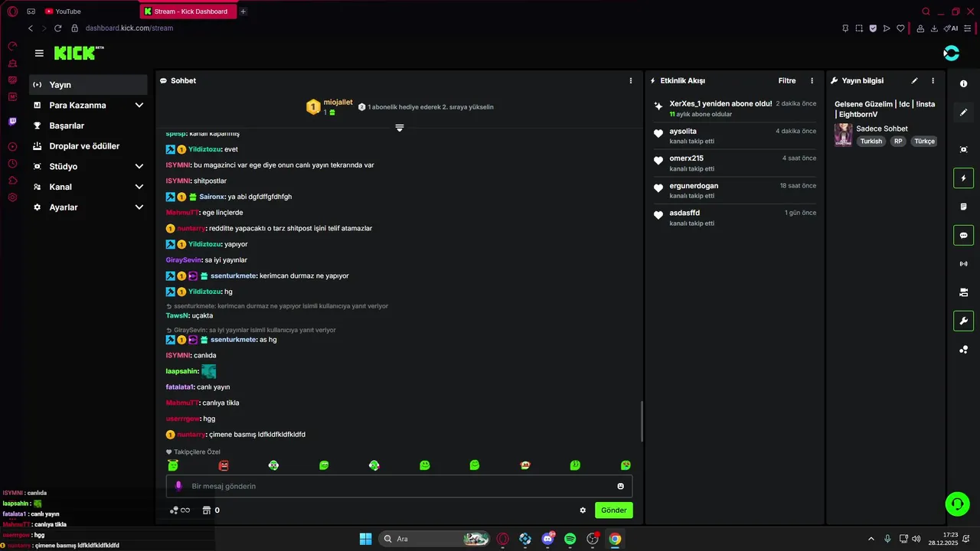This screenshot has width=980, height=551.
Task: Click ssenturkmete username in 'as hg' message
Action: [x=234, y=340]
